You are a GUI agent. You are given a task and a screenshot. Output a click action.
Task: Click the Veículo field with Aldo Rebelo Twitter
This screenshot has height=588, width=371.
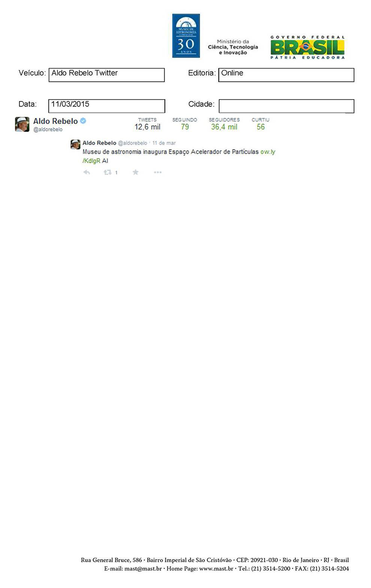[107, 75]
